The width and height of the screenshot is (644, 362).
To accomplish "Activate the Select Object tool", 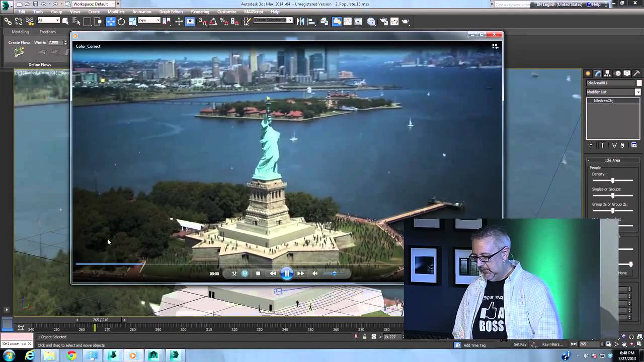I will point(66,21).
